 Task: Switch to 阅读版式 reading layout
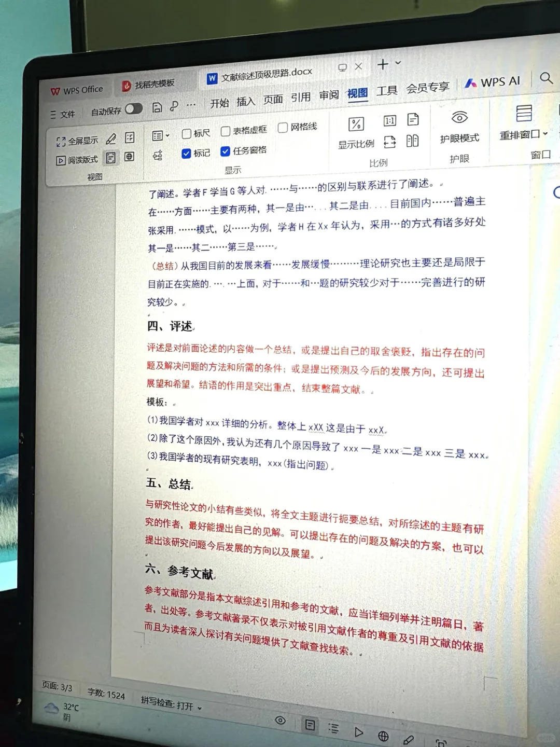pyautogui.click(x=78, y=159)
